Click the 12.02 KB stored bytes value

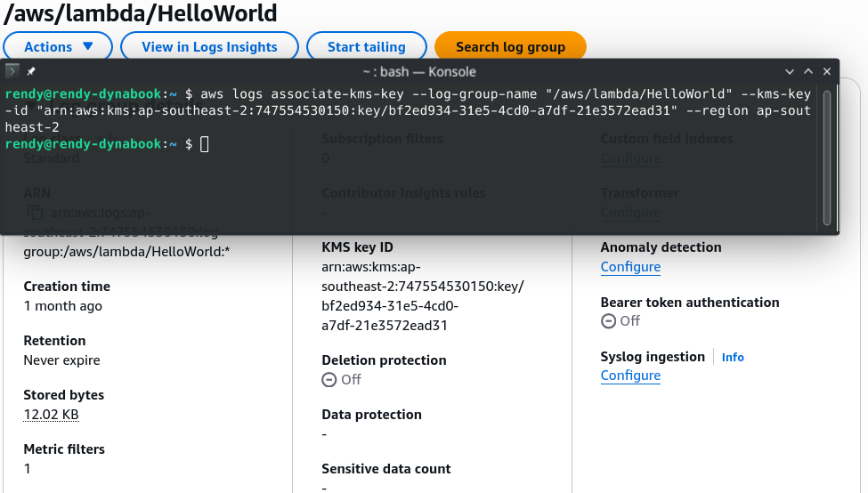(51, 415)
